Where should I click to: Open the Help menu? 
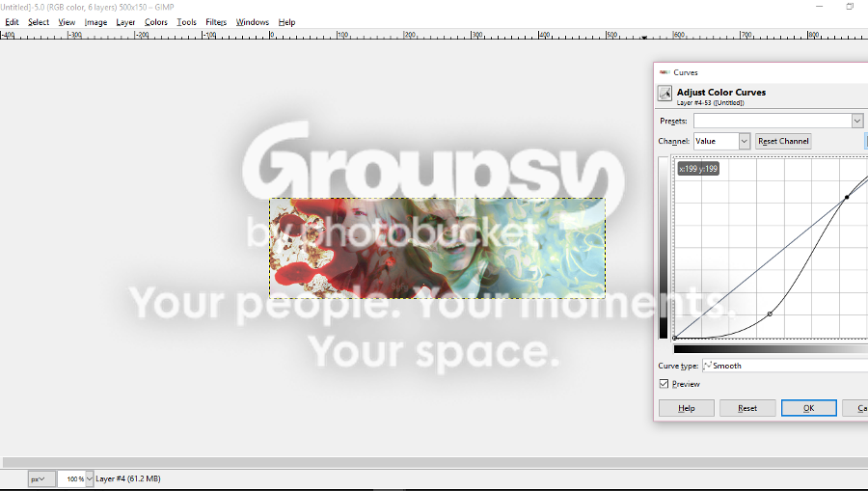click(286, 22)
